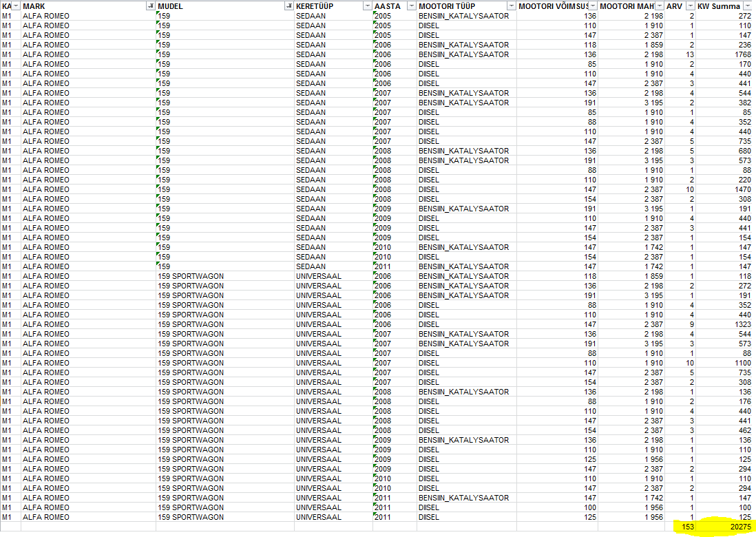The height and width of the screenshot is (537, 756).
Task: Open the MUDEL column filter button
Action: pyautogui.click(x=289, y=6)
